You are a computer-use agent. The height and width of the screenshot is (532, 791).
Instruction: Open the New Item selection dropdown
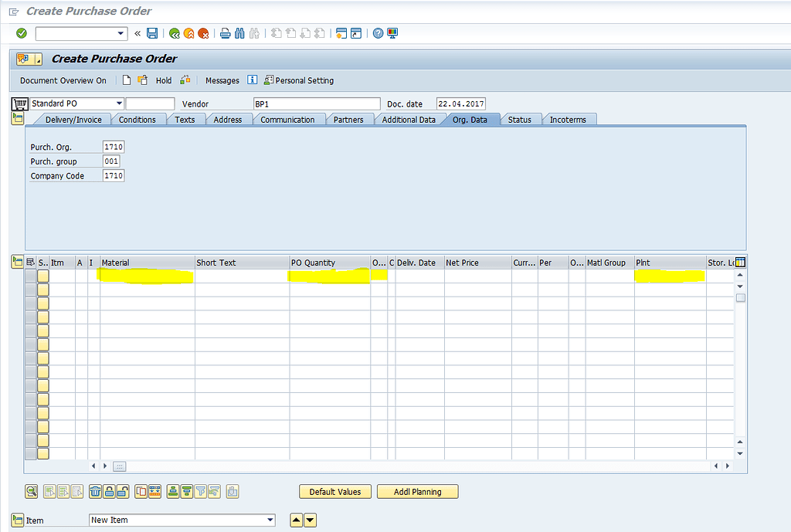tap(269, 520)
